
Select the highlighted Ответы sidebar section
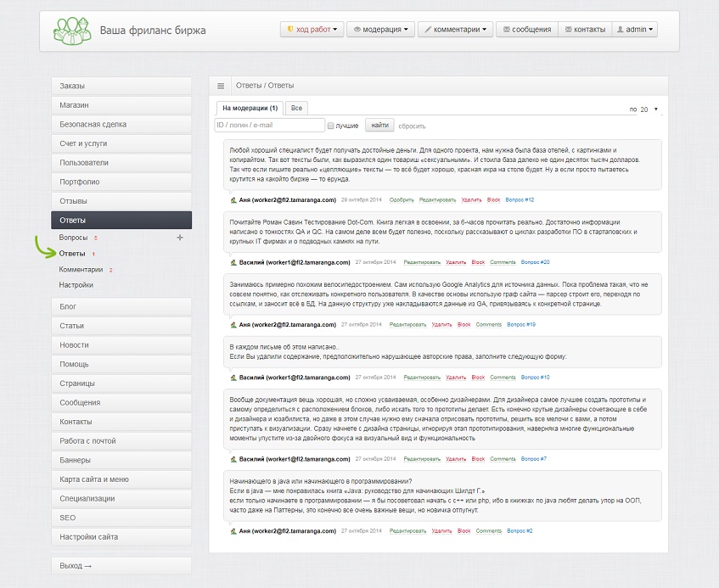(x=121, y=220)
